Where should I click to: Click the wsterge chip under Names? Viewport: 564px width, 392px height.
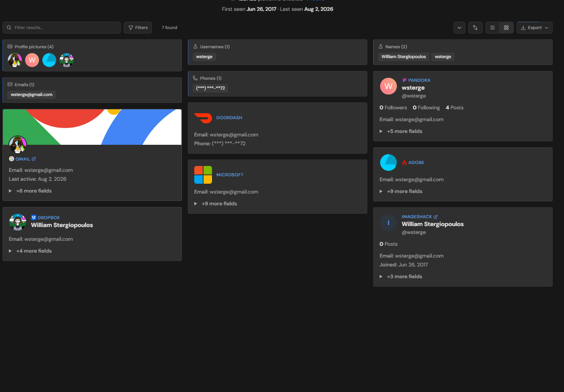pos(443,57)
